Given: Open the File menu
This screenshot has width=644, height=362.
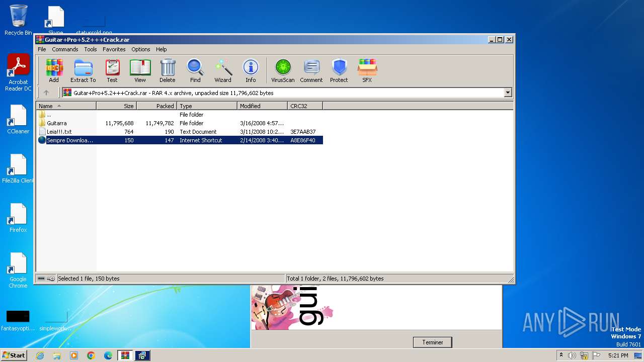Looking at the screenshot, I should (x=42, y=49).
